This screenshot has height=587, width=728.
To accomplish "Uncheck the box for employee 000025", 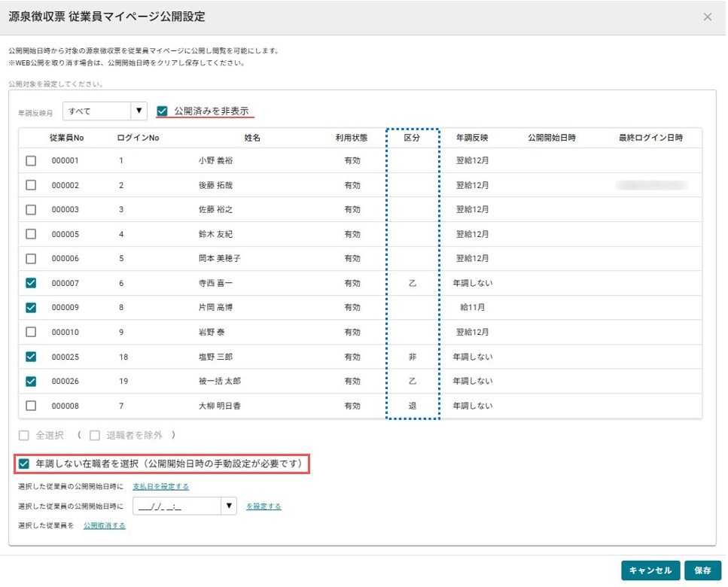I will point(31,357).
